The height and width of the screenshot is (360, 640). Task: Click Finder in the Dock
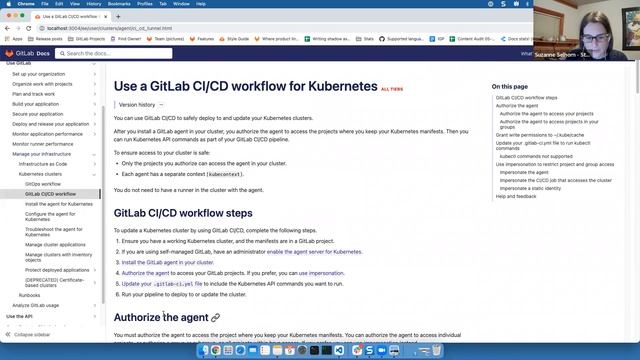tap(203, 350)
